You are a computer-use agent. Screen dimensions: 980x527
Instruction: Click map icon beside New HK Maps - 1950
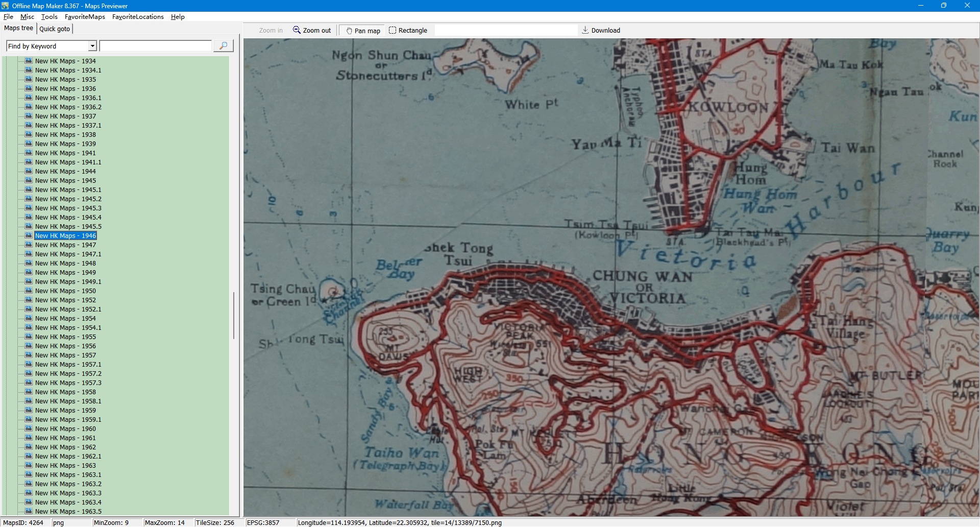[29, 291]
